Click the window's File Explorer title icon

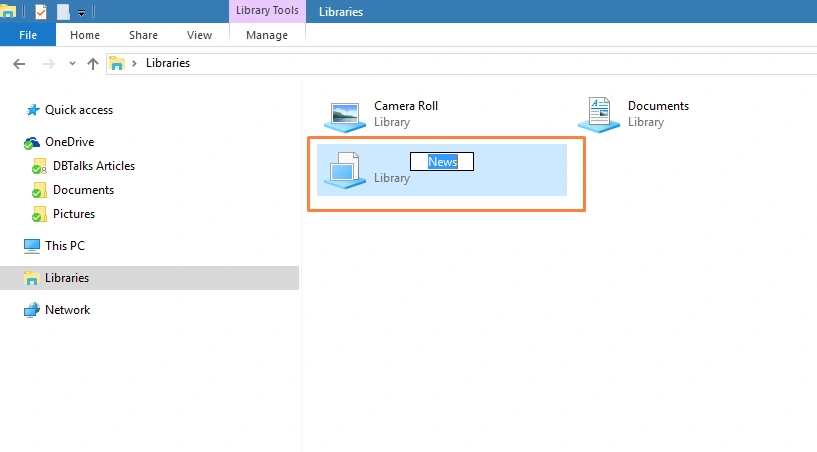(8, 10)
